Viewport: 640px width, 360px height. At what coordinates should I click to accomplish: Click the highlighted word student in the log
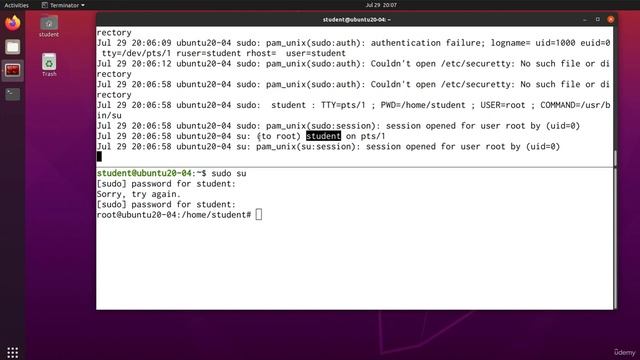323,136
